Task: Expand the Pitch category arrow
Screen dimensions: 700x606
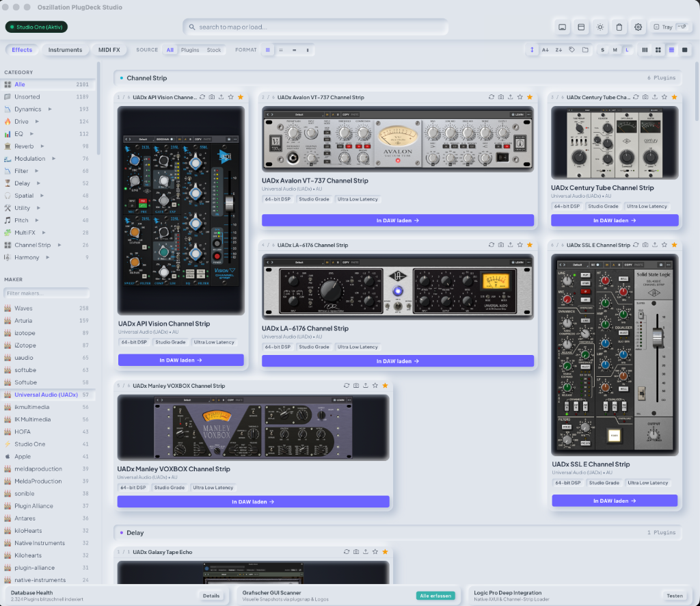Action: pyautogui.click(x=37, y=220)
